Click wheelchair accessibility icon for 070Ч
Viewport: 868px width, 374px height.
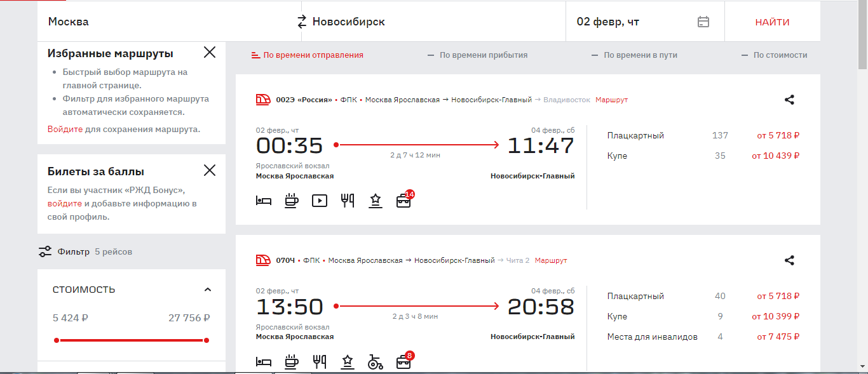pos(376,362)
